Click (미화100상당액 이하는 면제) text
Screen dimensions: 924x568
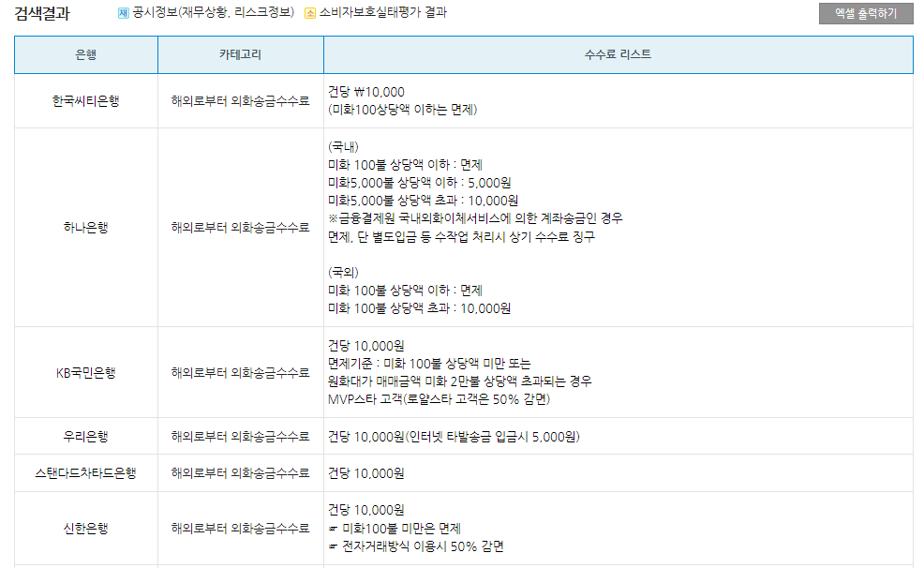[x=402, y=110]
